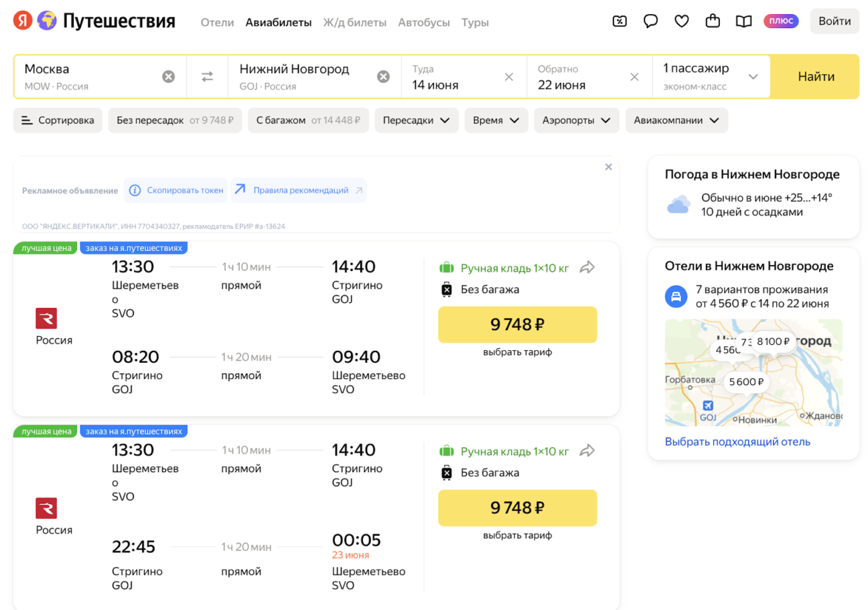Close the advertisement banner

(608, 167)
